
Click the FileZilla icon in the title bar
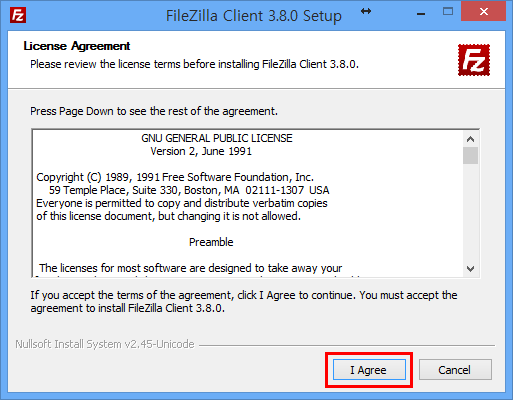point(18,15)
